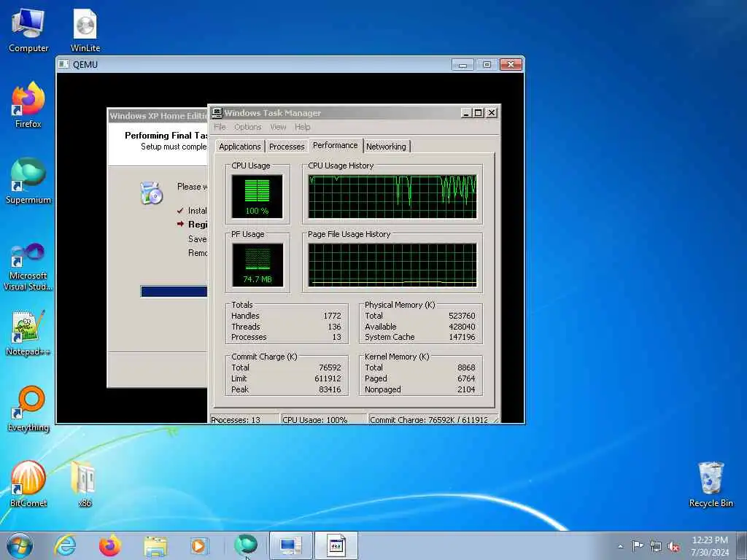Click the Windows Start orb
This screenshot has width=747, height=560.
pos(20,545)
